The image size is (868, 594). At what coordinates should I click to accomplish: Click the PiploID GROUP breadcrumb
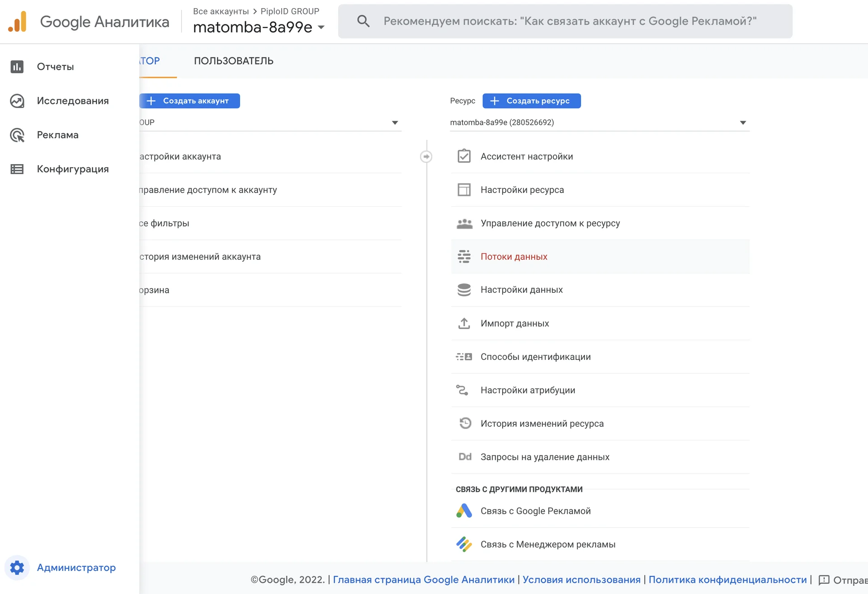click(x=290, y=11)
